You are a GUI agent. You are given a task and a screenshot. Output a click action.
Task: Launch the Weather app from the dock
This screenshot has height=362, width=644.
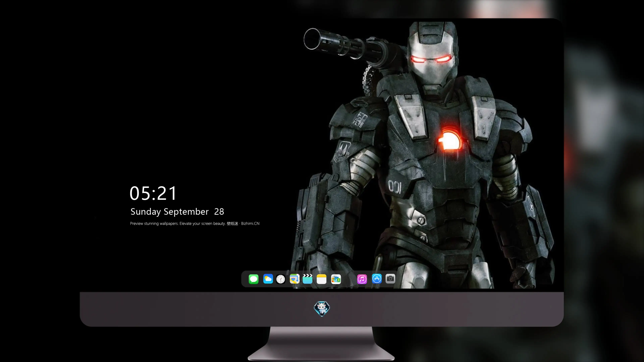pyautogui.click(x=268, y=279)
